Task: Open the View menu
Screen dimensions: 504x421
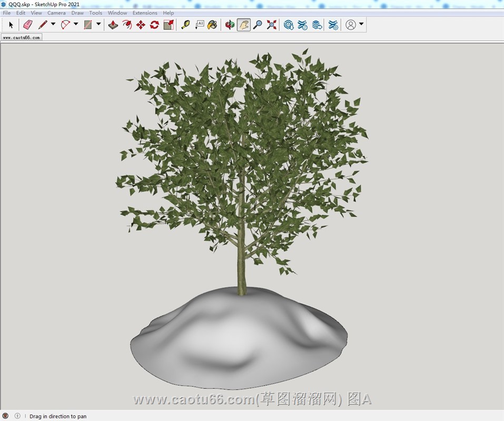Action: point(36,13)
